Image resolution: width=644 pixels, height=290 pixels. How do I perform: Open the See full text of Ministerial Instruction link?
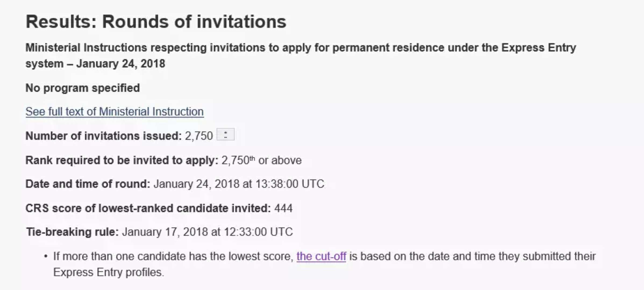(115, 112)
